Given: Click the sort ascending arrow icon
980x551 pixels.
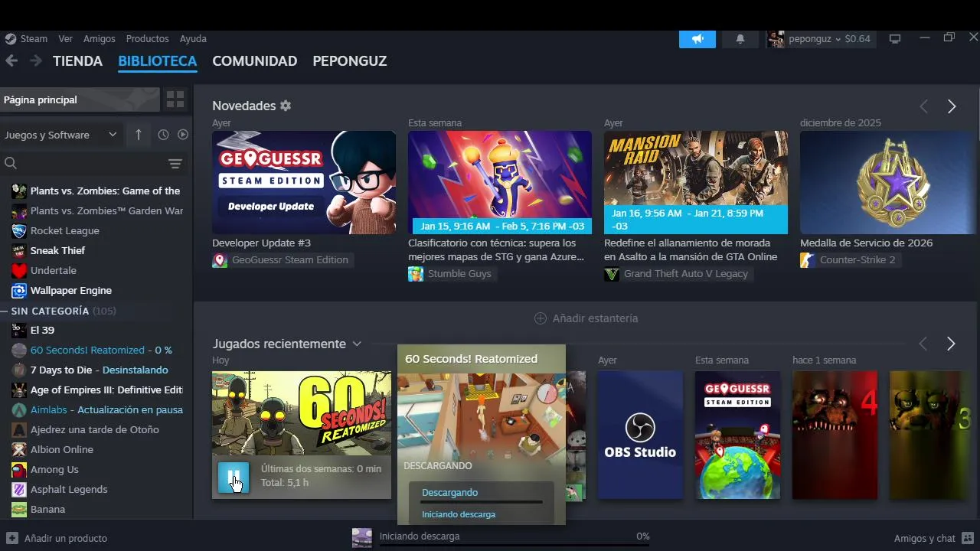Looking at the screenshot, I should 138,135.
